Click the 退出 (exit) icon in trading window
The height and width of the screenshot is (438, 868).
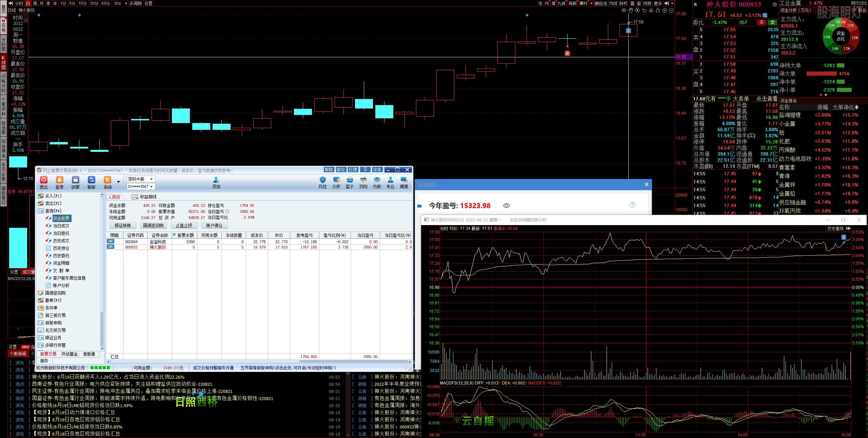[44, 182]
